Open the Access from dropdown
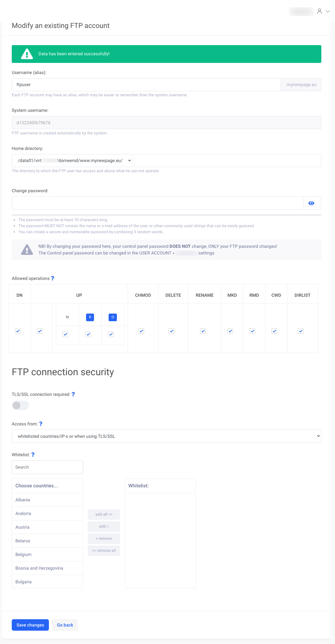The height and width of the screenshot is (644, 335). tap(166, 436)
